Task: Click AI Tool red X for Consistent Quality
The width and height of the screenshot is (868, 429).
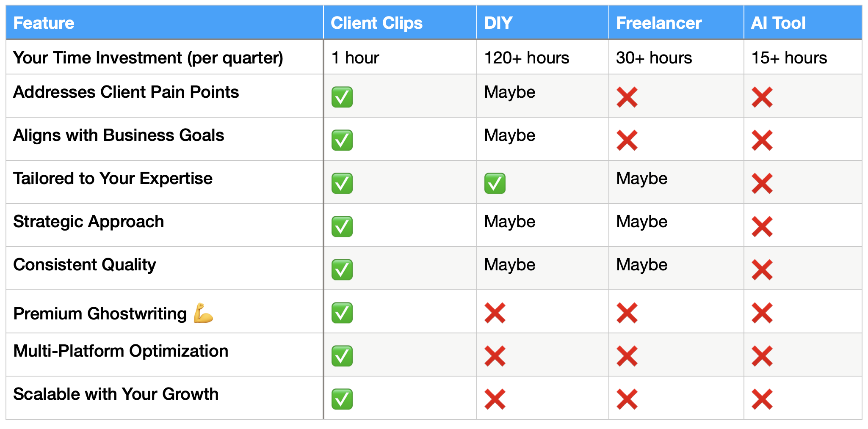Action: point(762,269)
